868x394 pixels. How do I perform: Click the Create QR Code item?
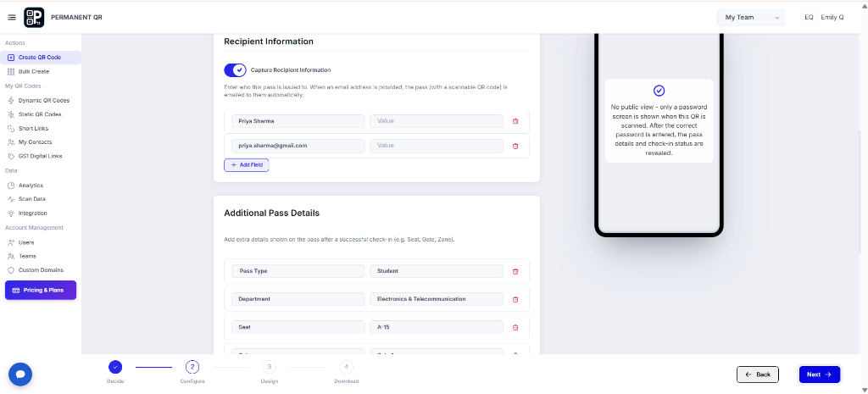tap(41, 58)
